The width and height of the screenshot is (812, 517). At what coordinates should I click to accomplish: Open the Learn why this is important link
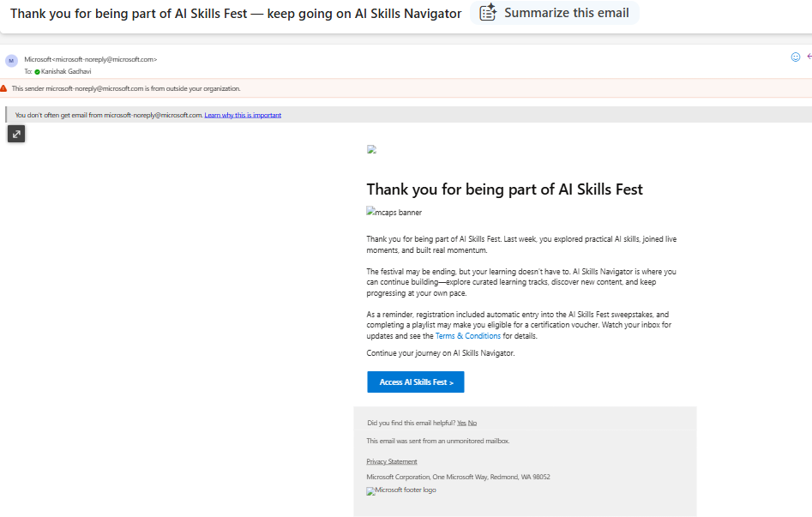pyautogui.click(x=243, y=115)
